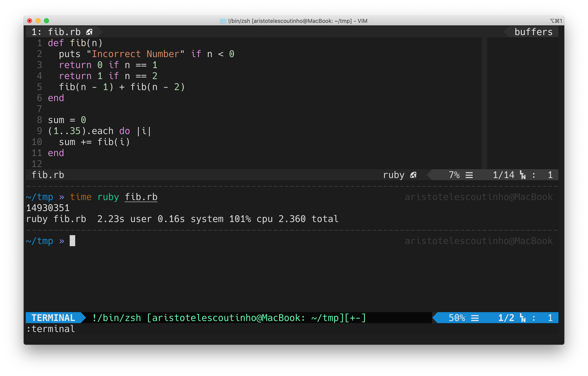
Task: Click line number 12 in gutter
Action: click(x=37, y=164)
